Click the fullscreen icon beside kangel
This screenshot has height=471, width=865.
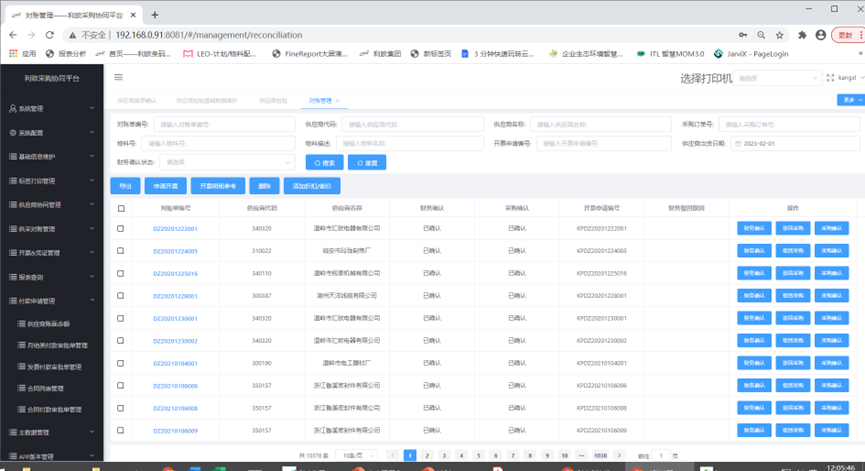coord(830,77)
